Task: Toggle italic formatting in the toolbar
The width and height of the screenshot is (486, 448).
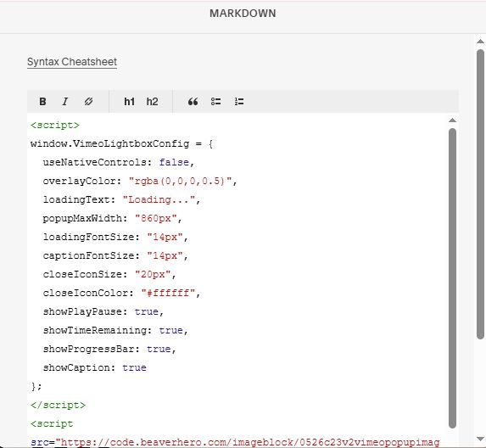Action: click(x=65, y=101)
